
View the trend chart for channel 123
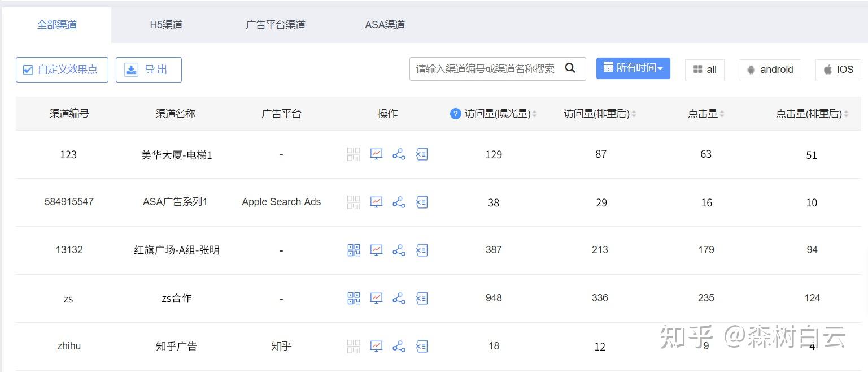coord(376,154)
